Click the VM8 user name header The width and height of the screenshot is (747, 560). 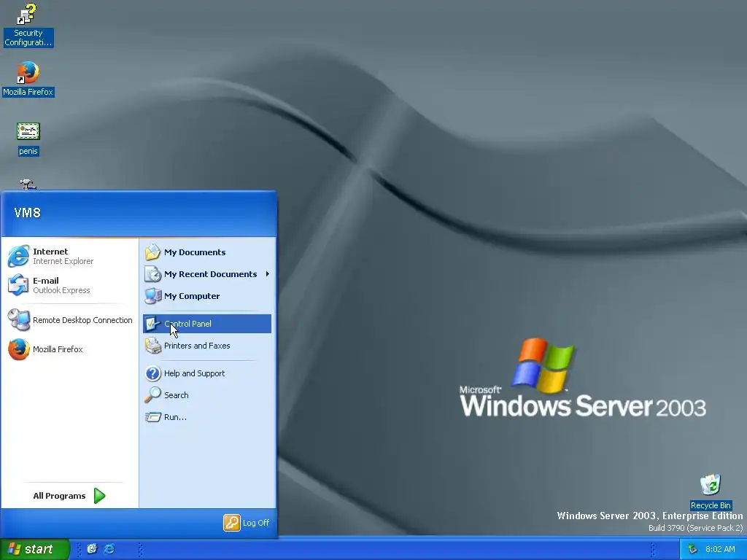tap(27, 213)
